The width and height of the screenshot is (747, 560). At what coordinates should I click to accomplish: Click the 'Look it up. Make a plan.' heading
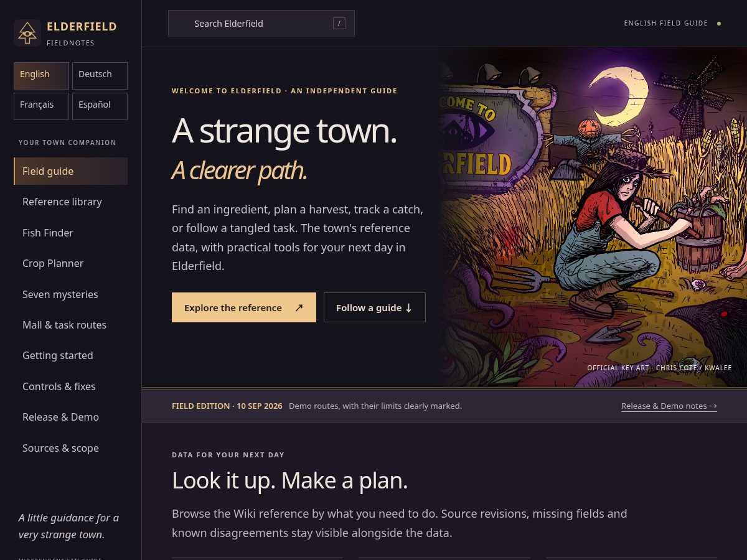pyautogui.click(x=289, y=480)
